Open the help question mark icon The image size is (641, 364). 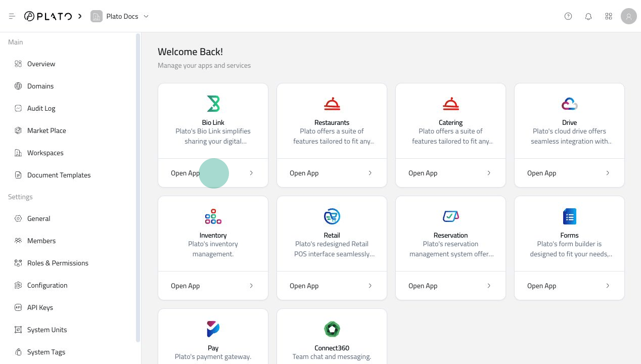[568, 16]
